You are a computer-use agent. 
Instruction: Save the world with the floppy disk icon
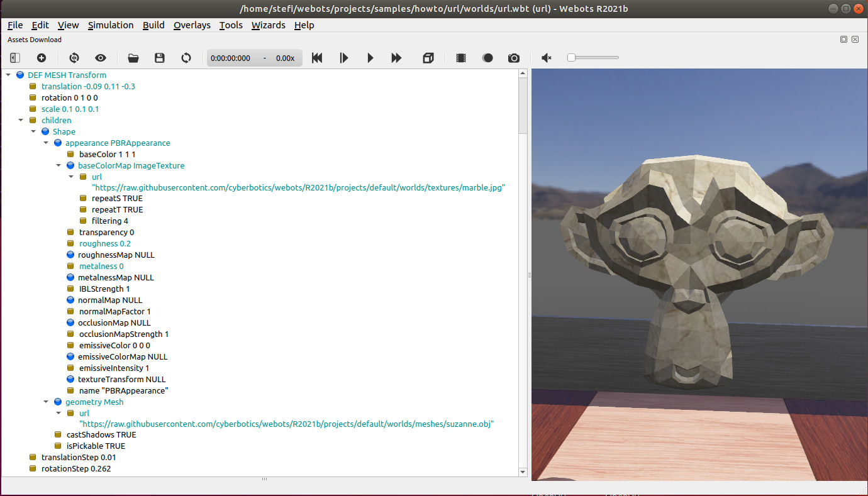pyautogui.click(x=160, y=58)
